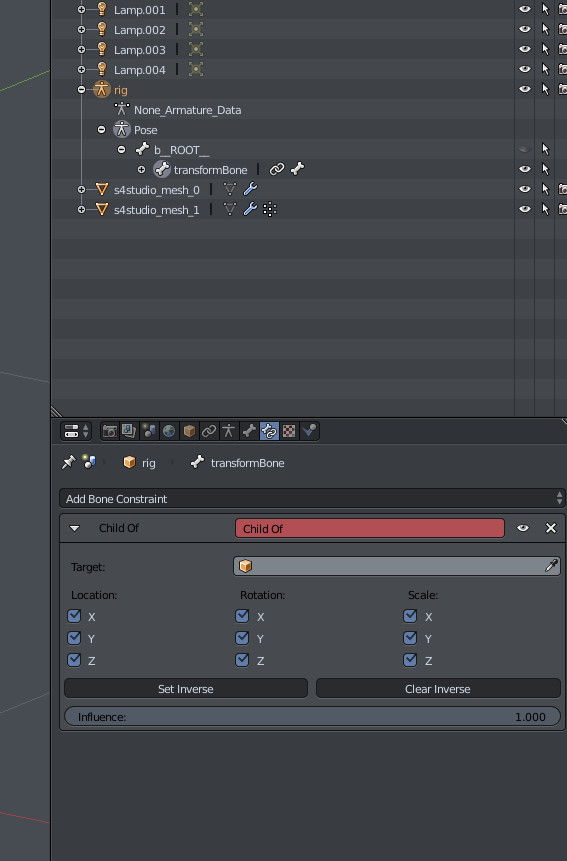The width and height of the screenshot is (567, 861).
Task: Uncheck Location X checkbox
Action: pos(74,616)
